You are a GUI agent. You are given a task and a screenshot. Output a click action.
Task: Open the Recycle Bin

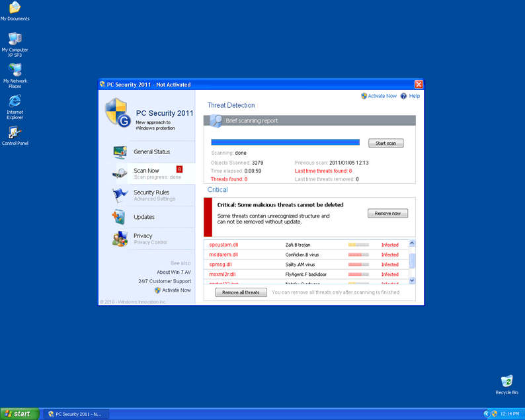click(x=506, y=381)
